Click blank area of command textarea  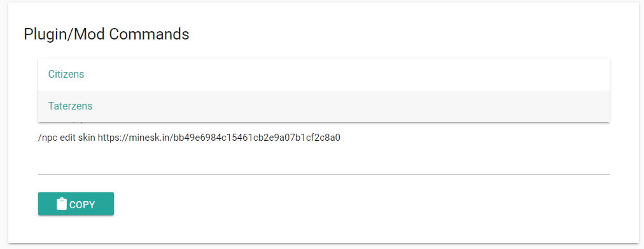pyautogui.click(x=324, y=158)
